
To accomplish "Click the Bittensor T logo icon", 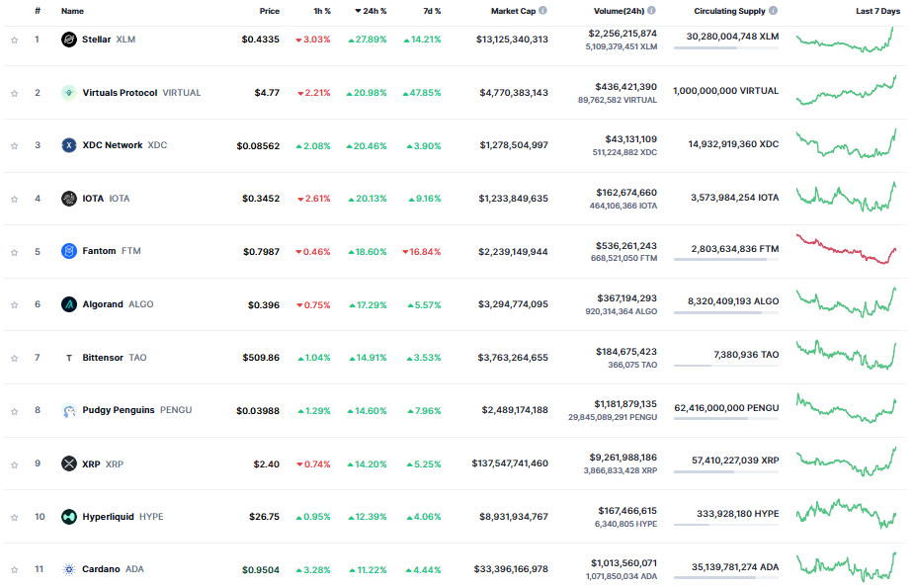I will pyautogui.click(x=69, y=358).
